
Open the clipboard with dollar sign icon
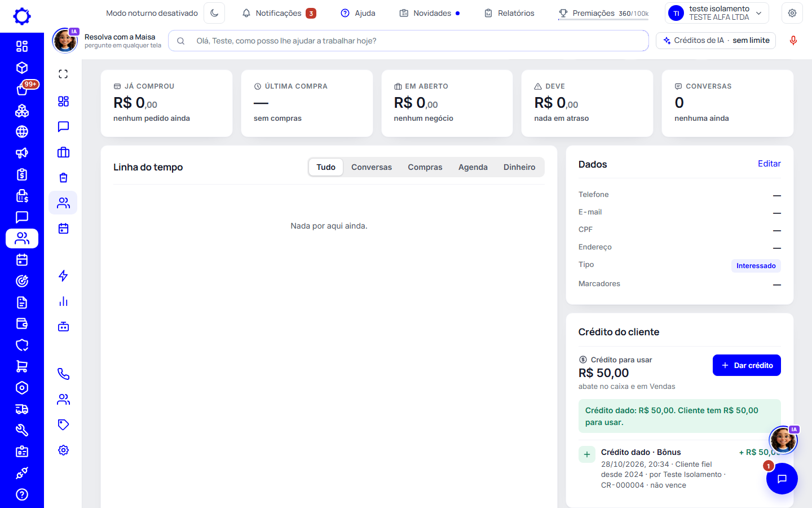tap(22, 174)
